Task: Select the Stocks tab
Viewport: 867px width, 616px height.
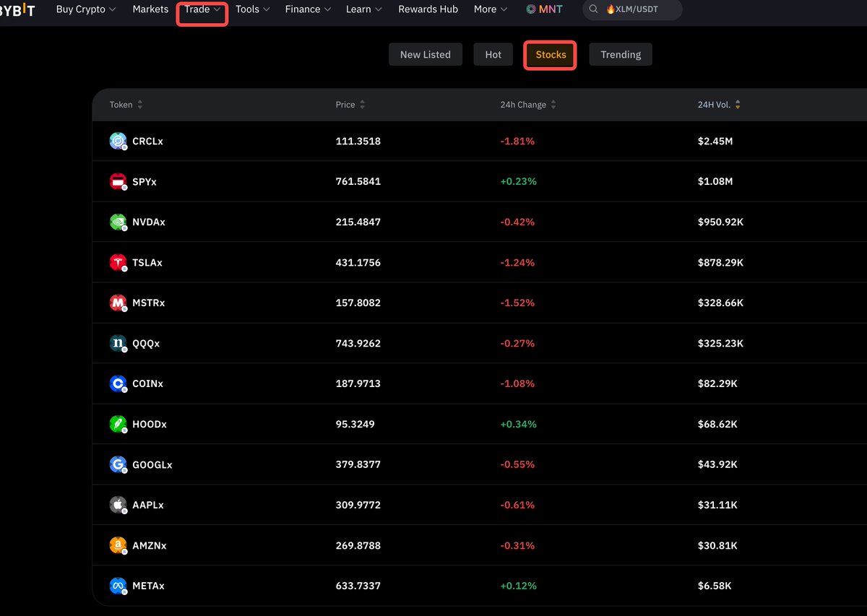Action: pyautogui.click(x=551, y=54)
